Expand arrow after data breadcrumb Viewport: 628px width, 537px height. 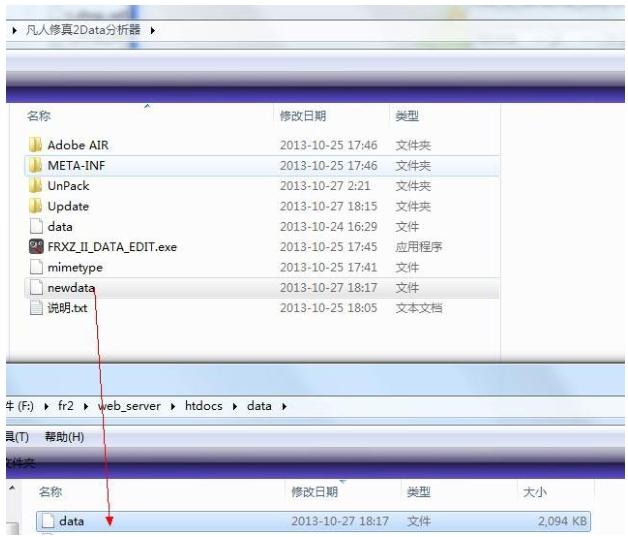pyautogui.click(x=284, y=406)
